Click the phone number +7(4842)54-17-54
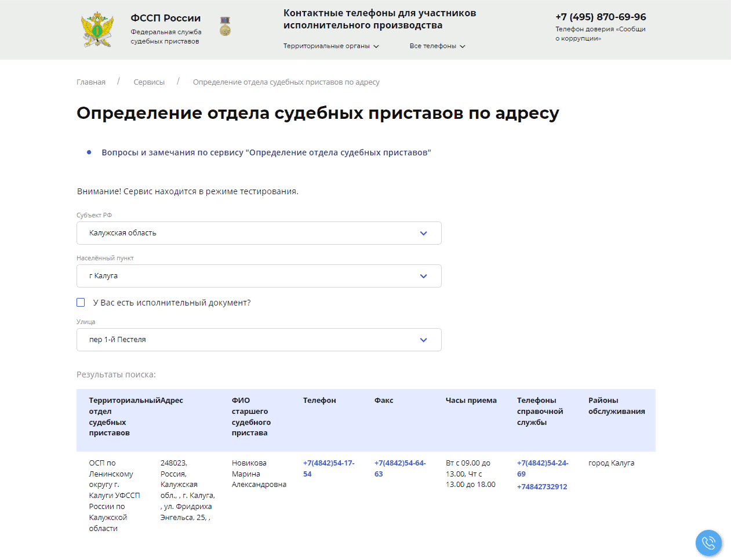 tap(329, 468)
